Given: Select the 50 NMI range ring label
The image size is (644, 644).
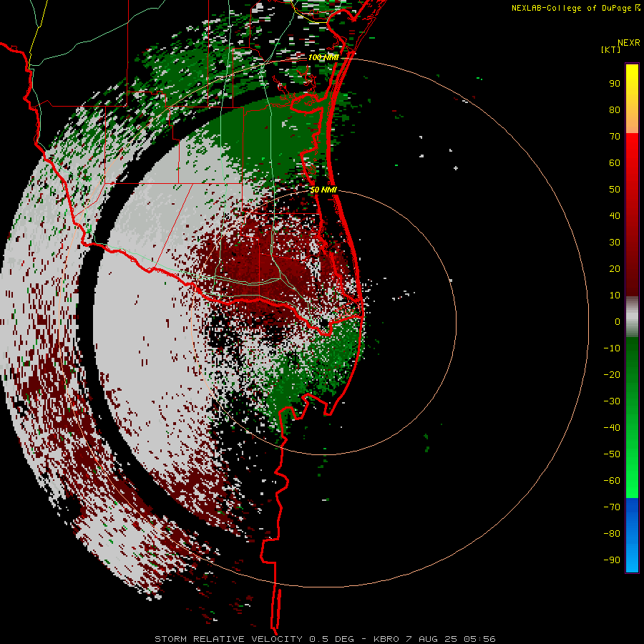Looking at the screenshot, I should (x=323, y=190).
